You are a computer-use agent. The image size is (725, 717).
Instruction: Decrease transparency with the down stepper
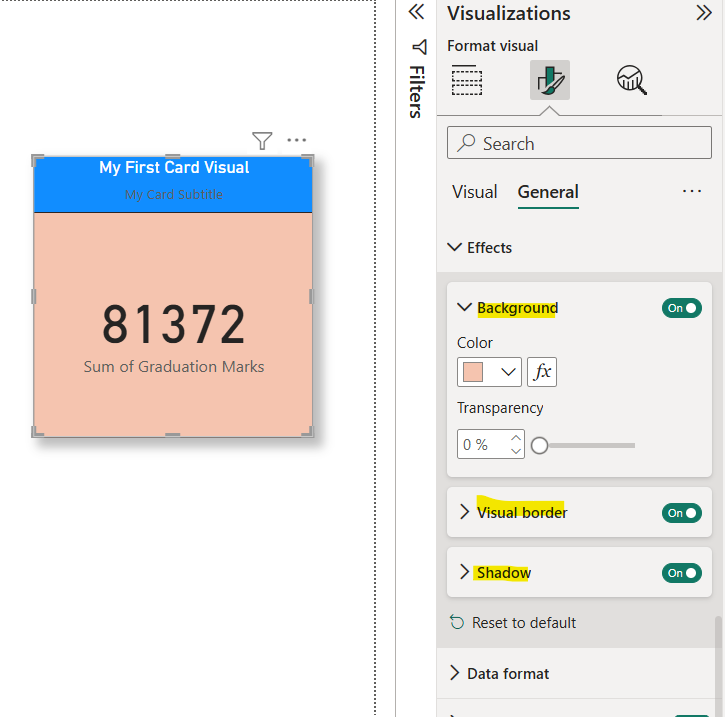pos(516,451)
